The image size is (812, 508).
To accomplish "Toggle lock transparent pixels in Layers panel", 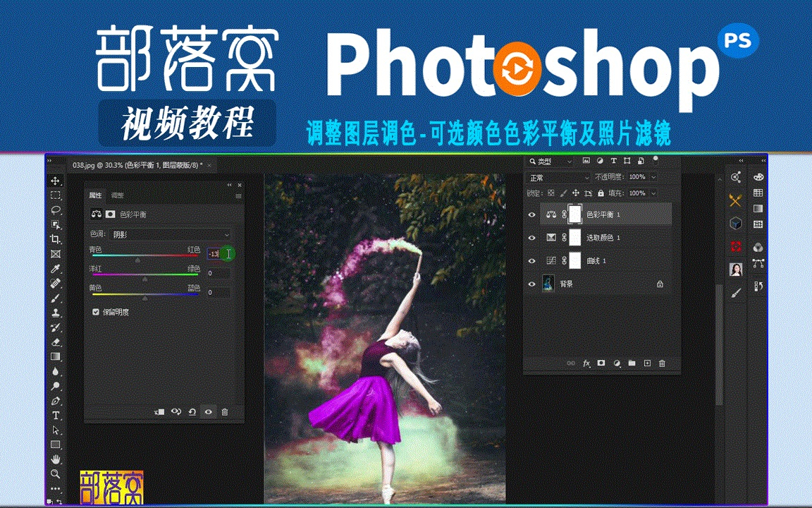I will click(551, 193).
